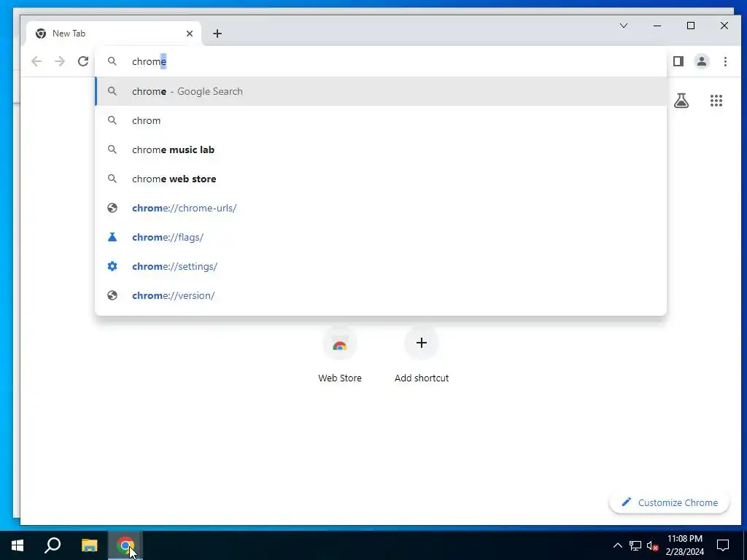Select chrome - Google Search suggestion
Screen dimensions: 747x560
click(380, 91)
